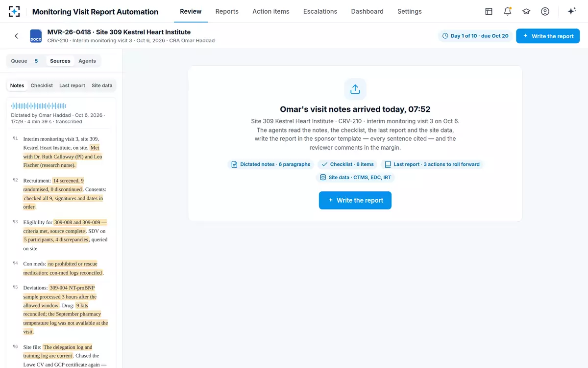The width and height of the screenshot is (588, 368).
Task: Open the Dashboard tab
Action: coord(367,11)
